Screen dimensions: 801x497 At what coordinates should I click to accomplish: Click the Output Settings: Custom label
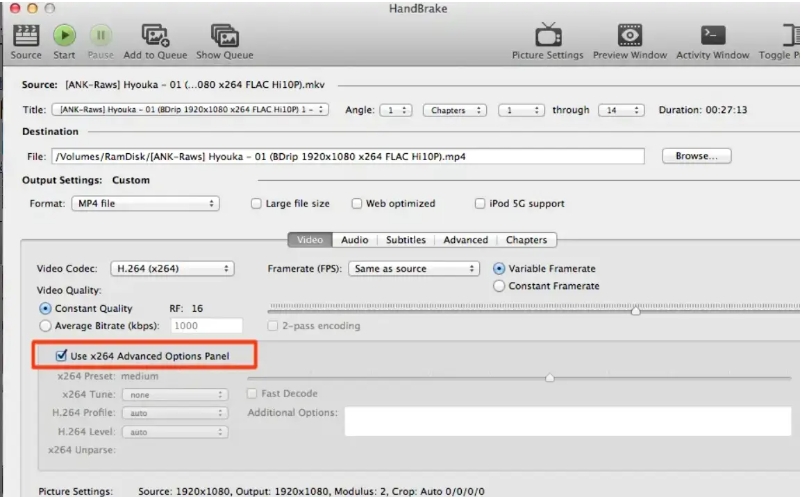[x=86, y=180]
